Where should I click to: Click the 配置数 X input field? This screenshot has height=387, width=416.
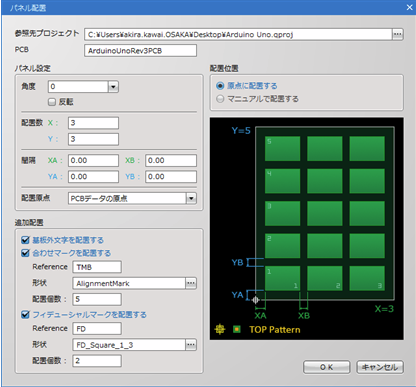(93, 123)
